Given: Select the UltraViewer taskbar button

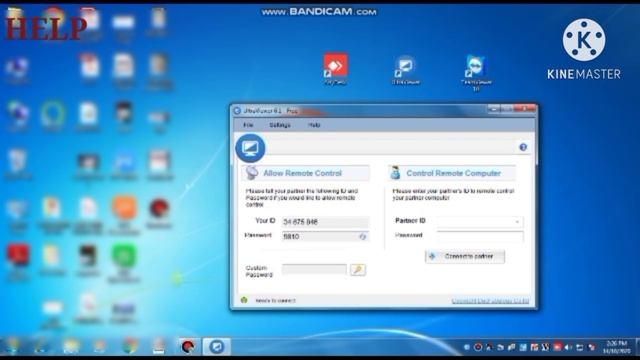Looking at the screenshot, I should click(x=216, y=347).
